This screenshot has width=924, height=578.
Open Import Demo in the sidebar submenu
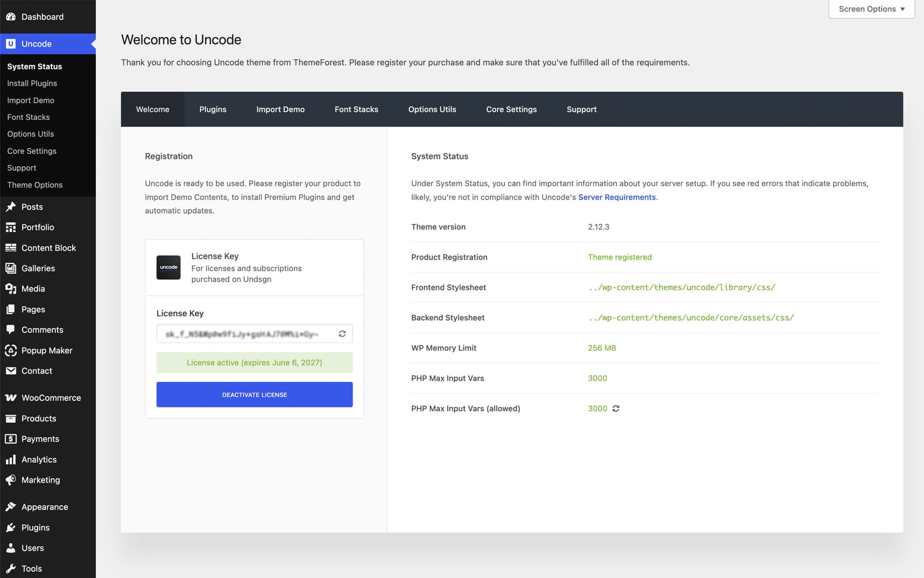click(31, 100)
